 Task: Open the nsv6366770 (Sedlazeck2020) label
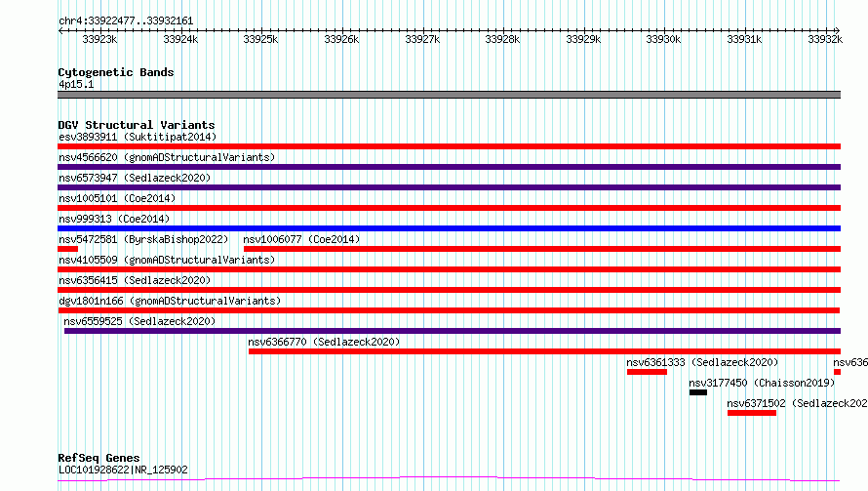(x=324, y=342)
